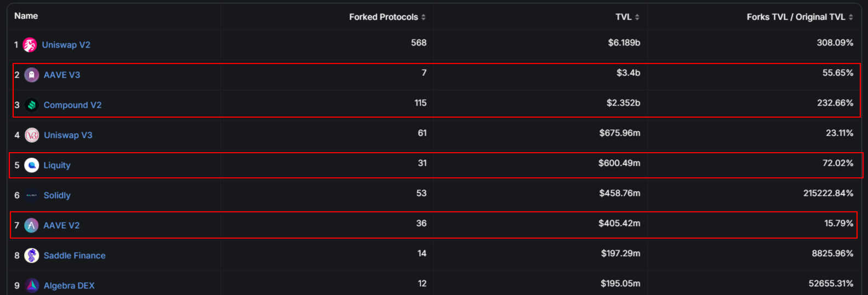The width and height of the screenshot is (868, 295).
Task: Click the AAVE V3 ghost logo
Action: click(32, 75)
